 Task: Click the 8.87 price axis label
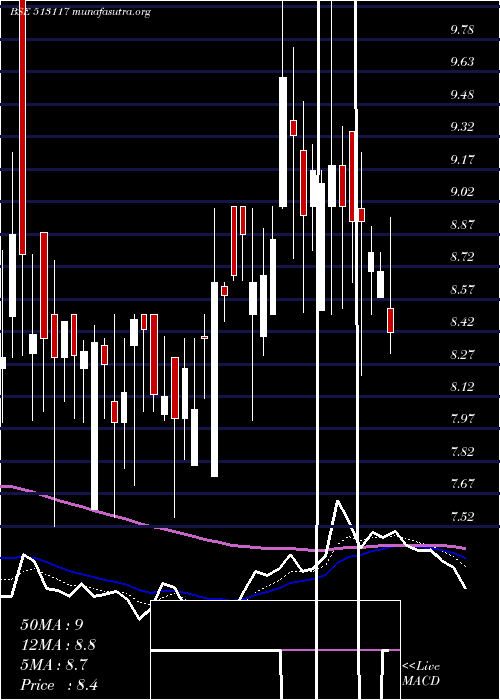(462, 224)
